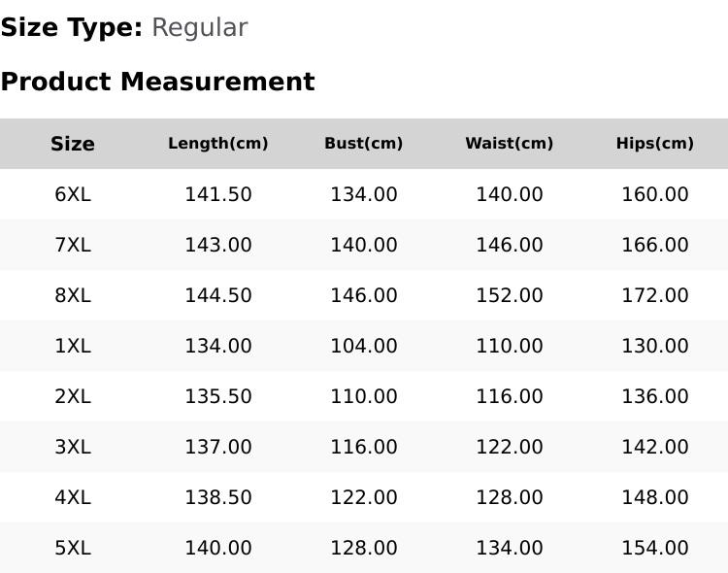Click the 104.00 bust value for 1XL

[x=364, y=346]
